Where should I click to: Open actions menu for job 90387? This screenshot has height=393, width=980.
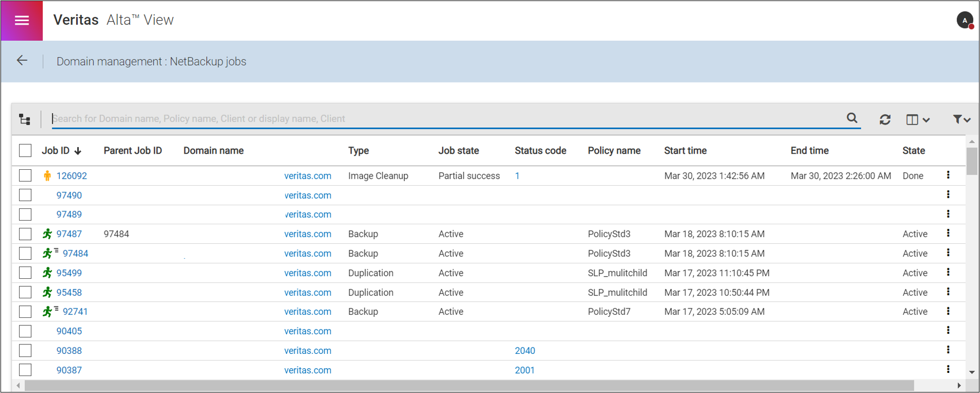point(948,369)
